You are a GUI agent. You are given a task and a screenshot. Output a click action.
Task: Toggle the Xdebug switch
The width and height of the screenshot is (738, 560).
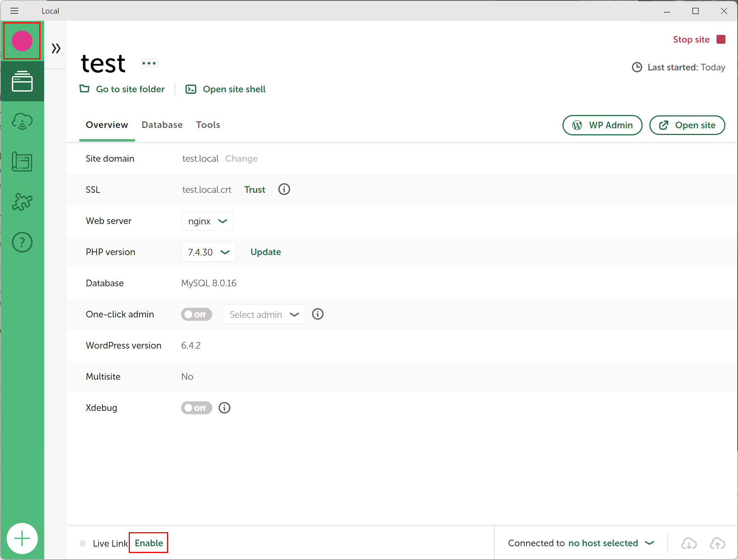click(196, 408)
